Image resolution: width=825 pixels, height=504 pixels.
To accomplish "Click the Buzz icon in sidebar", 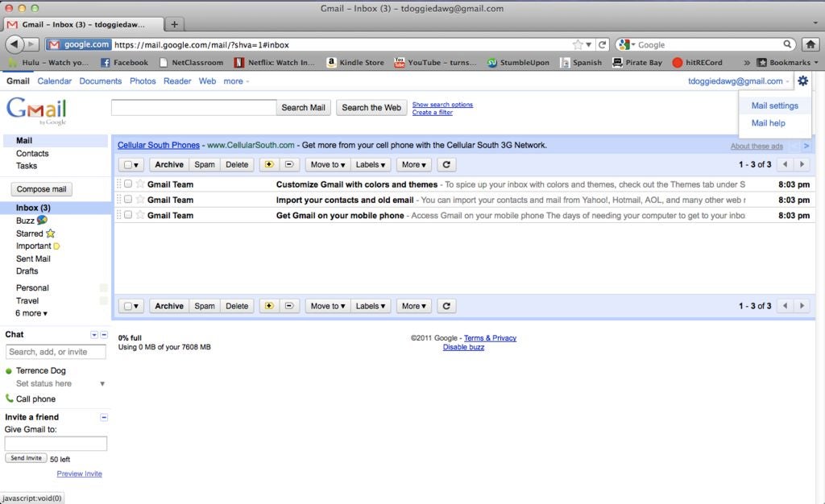I will pos(42,220).
